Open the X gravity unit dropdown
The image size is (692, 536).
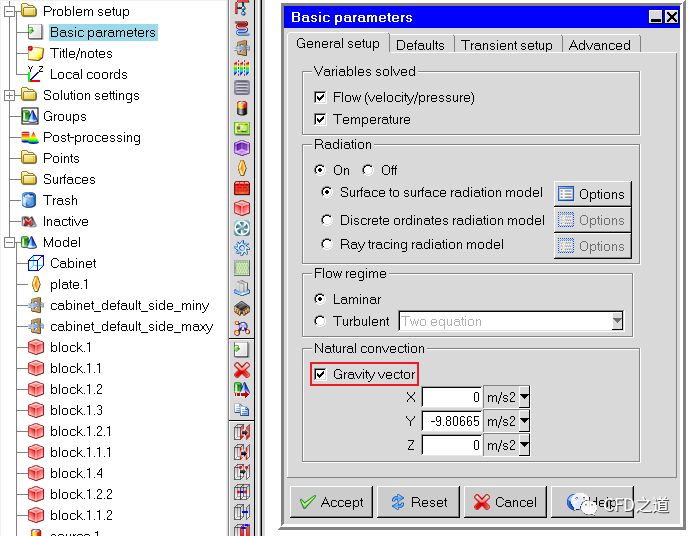tap(524, 397)
